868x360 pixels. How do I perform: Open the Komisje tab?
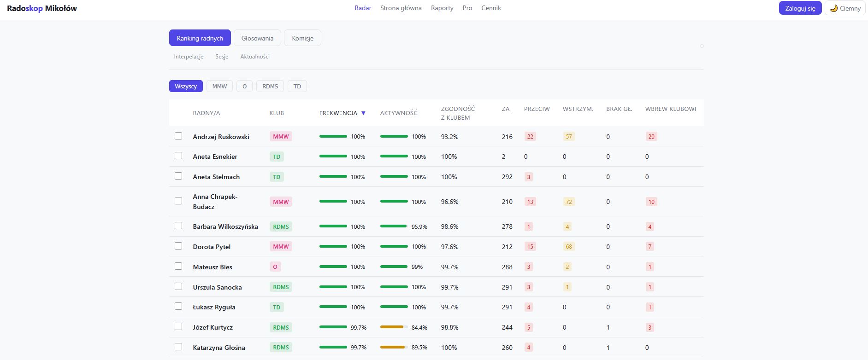(302, 38)
